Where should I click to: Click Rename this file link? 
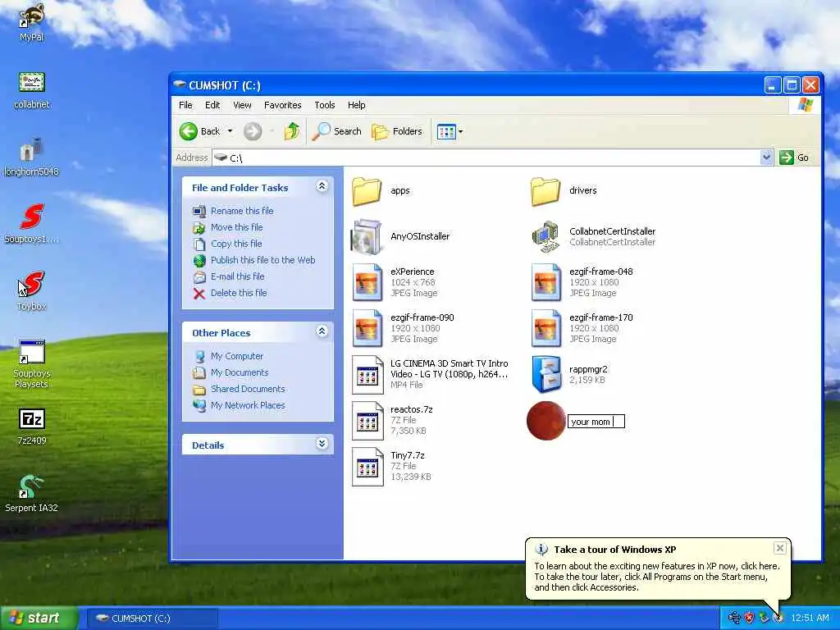[242, 211]
